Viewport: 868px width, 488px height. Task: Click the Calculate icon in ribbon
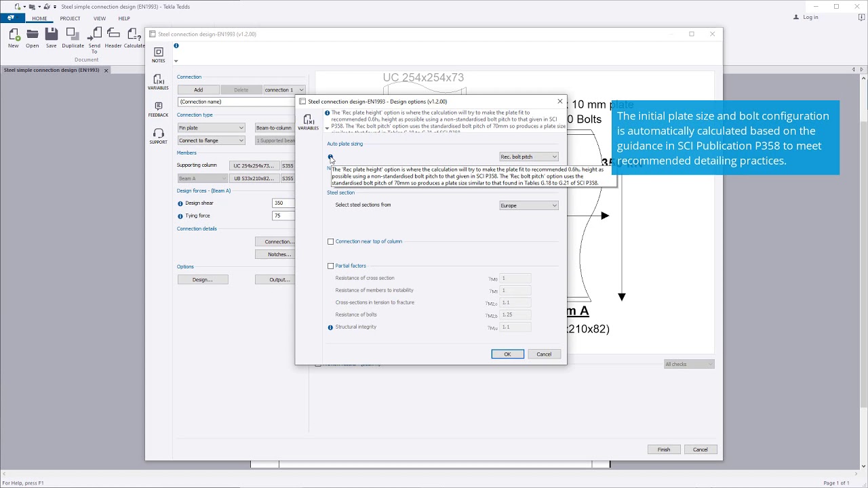pyautogui.click(x=134, y=34)
